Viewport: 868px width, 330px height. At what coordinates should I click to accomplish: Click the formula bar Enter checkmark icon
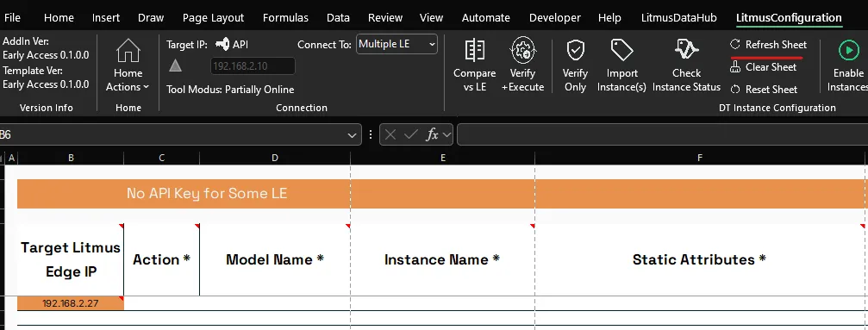(411, 134)
